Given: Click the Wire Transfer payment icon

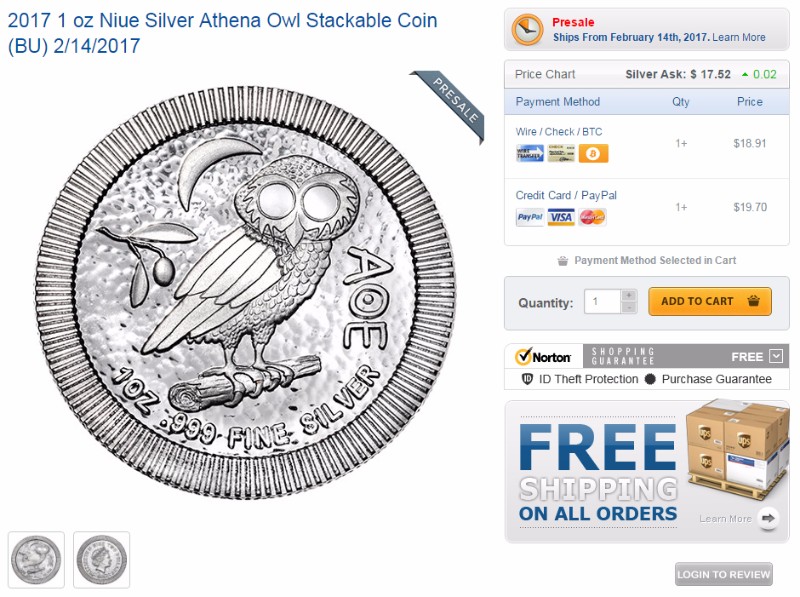Looking at the screenshot, I should point(529,153).
